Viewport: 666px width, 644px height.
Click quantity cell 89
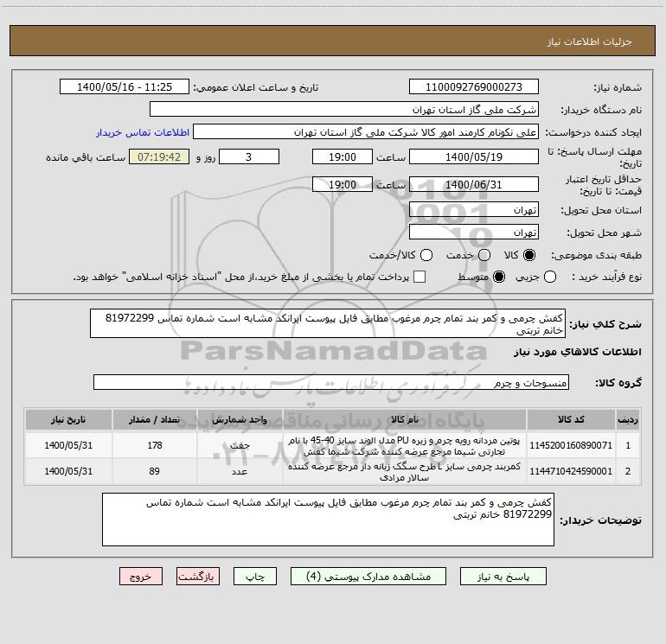[155, 471]
